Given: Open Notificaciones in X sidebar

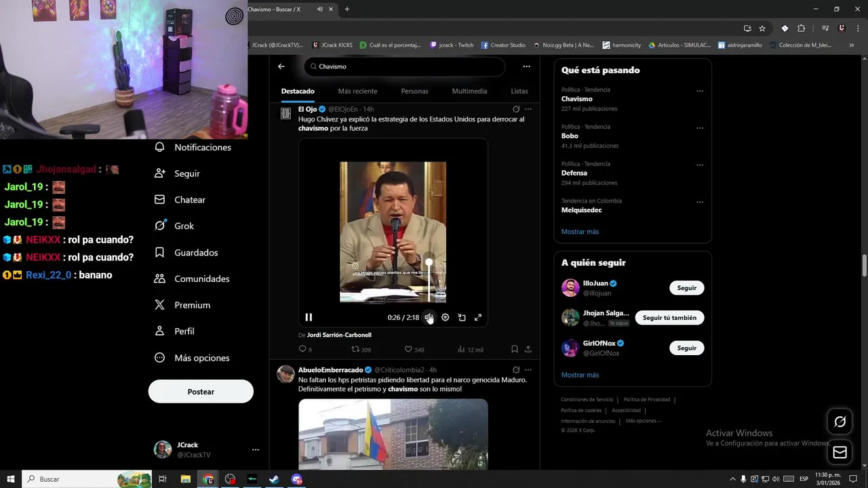Looking at the screenshot, I should 193,147.
